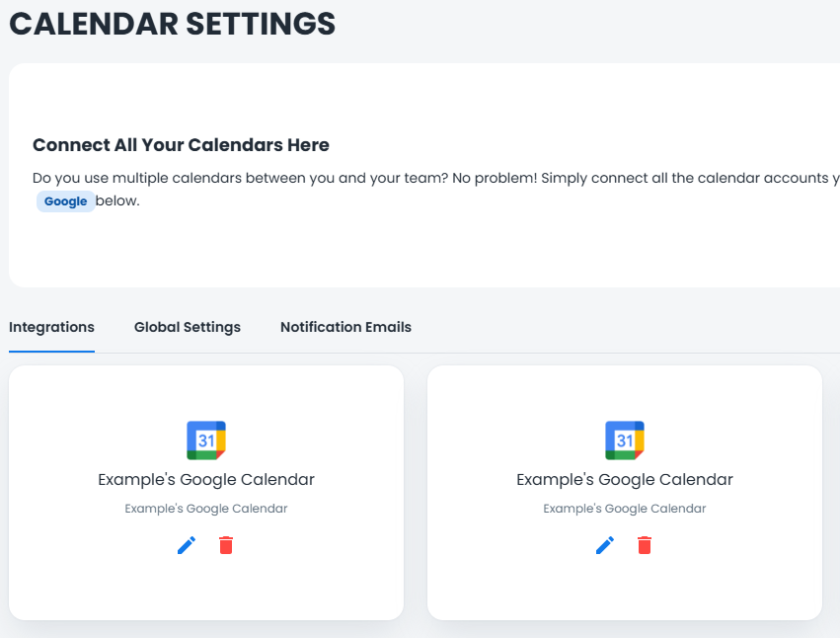This screenshot has width=840, height=638.
Task: Click the CALENDAR SETTINGS page heading
Action: point(173,24)
